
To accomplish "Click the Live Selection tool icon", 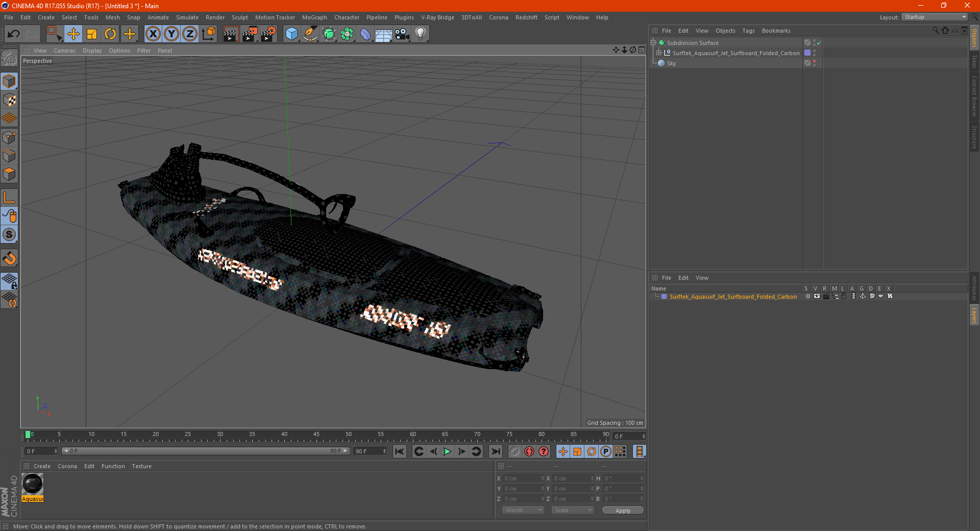I will [54, 34].
